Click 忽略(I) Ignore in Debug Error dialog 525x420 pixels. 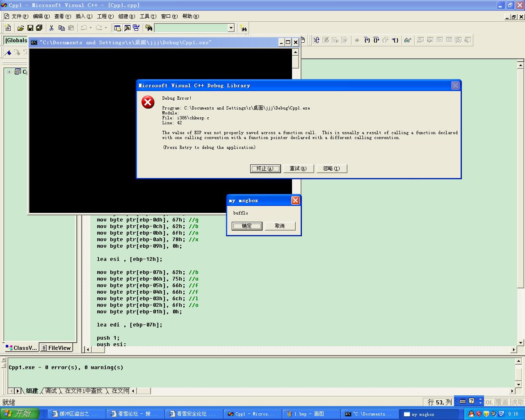tap(332, 169)
